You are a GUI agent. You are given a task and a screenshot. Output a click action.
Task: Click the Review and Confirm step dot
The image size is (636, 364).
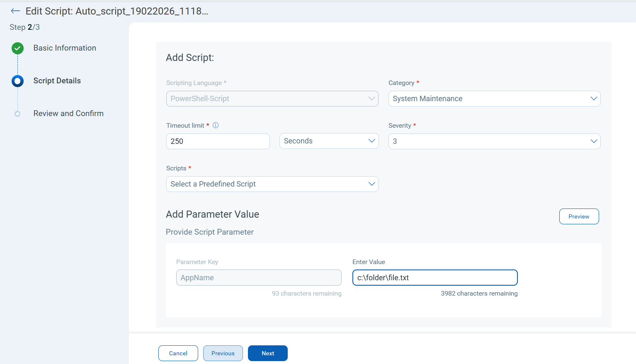[x=17, y=114]
